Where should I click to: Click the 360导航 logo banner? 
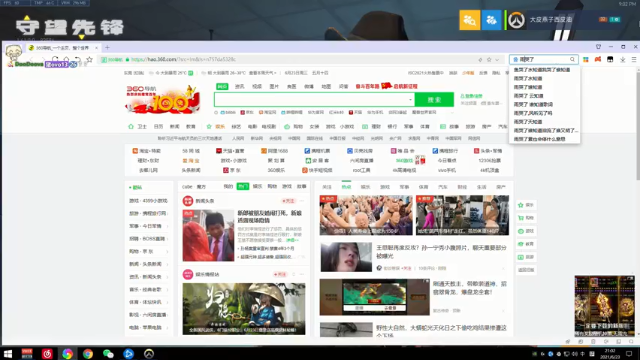(163, 99)
